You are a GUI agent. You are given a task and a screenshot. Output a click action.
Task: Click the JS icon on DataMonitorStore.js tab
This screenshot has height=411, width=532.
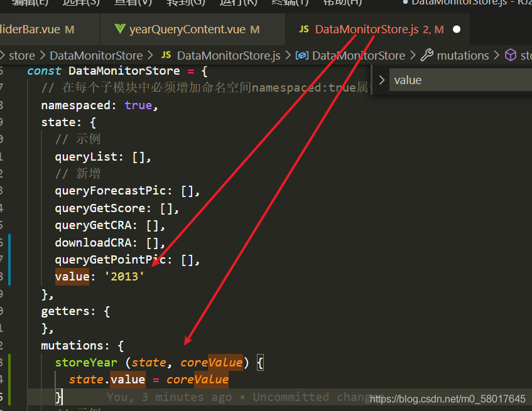tap(304, 29)
